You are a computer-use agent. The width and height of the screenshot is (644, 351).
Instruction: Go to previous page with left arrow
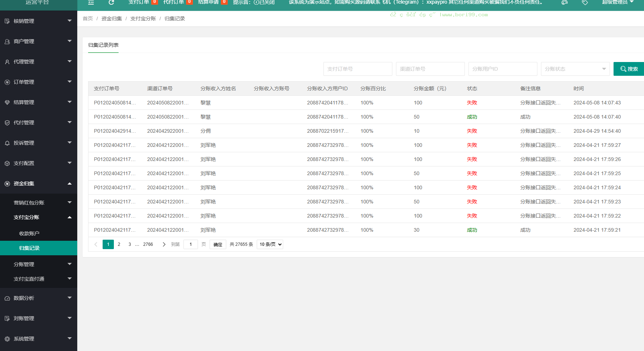[96, 244]
